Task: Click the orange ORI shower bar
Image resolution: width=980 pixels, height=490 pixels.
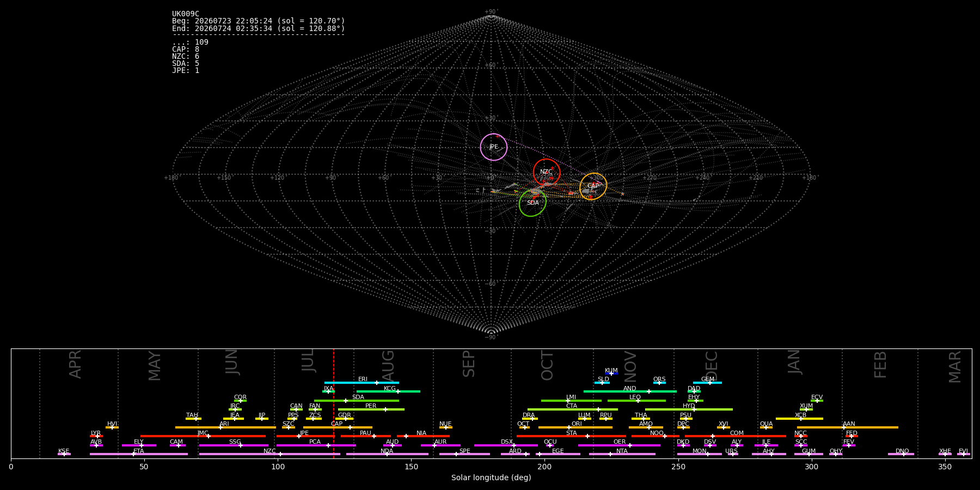Action: point(575,427)
